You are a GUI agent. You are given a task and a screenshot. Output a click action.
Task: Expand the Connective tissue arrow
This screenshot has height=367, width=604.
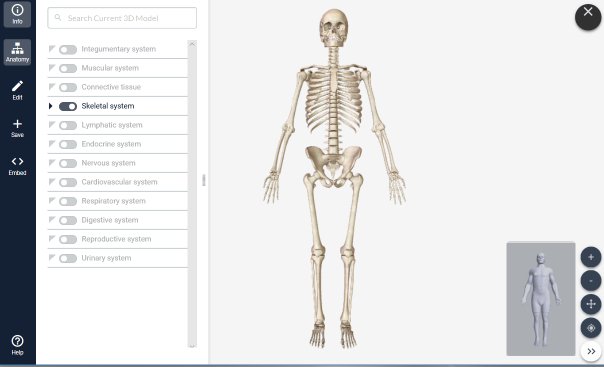(52, 86)
